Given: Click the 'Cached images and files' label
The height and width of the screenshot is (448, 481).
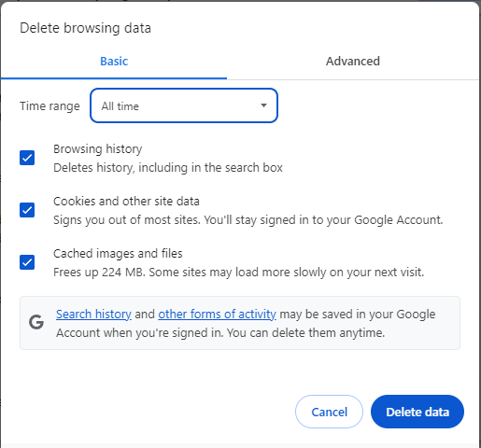Looking at the screenshot, I should (118, 254).
